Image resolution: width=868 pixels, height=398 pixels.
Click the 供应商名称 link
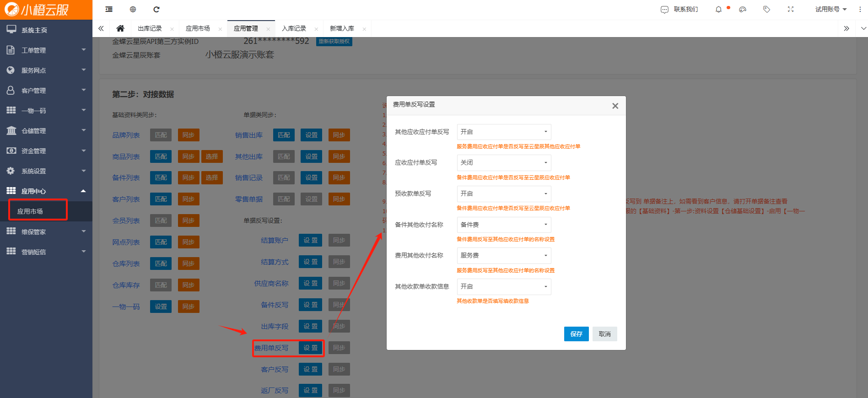coord(271,283)
